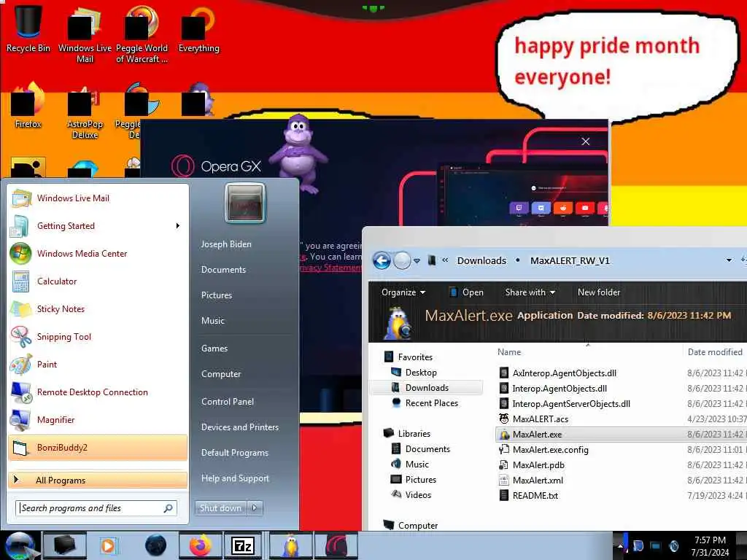Open the address bar history dropdown
747x560 pixels.
(x=729, y=260)
